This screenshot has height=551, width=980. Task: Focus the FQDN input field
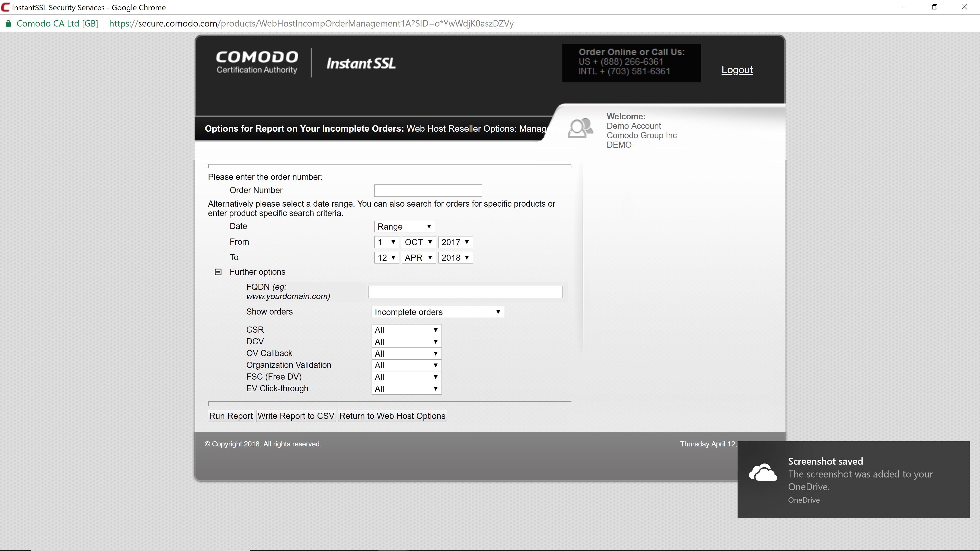coord(465,292)
